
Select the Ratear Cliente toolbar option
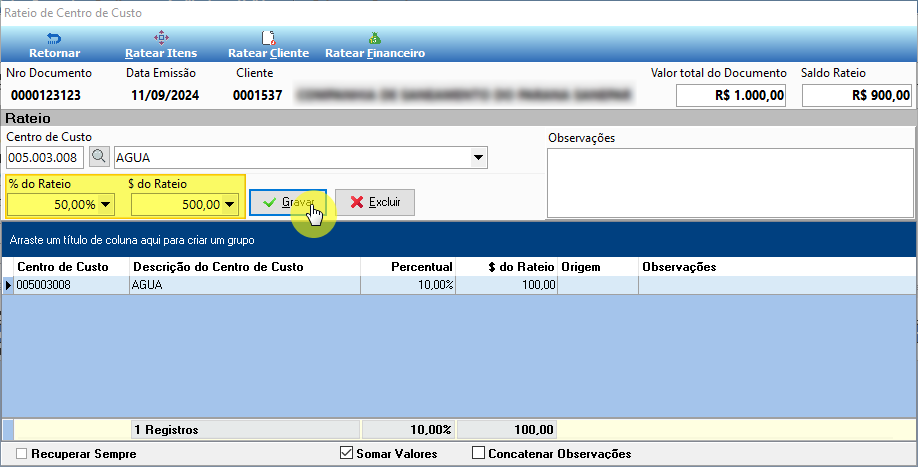point(268,46)
